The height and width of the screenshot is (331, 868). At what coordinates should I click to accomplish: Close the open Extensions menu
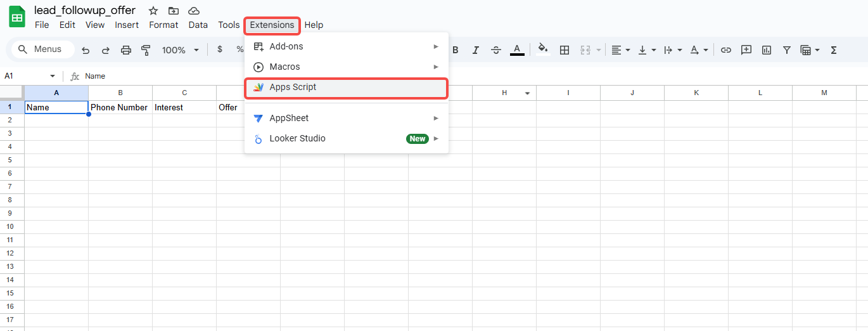tap(272, 25)
